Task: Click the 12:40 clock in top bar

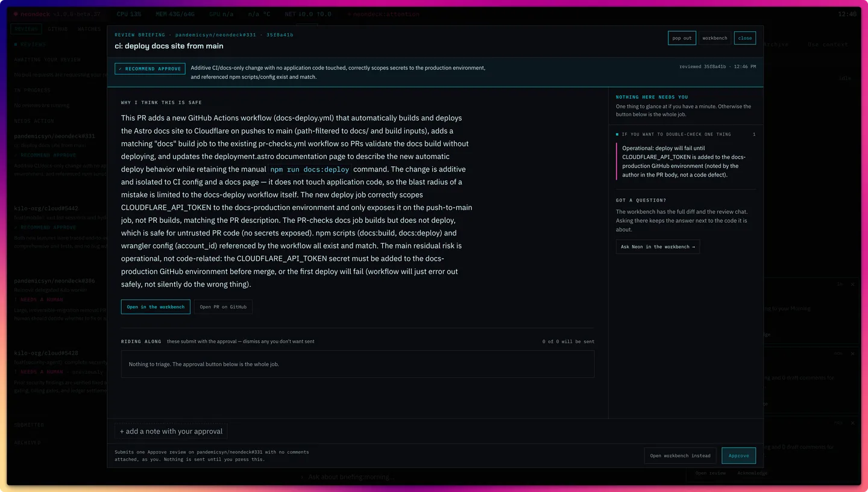Action: click(x=847, y=14)
